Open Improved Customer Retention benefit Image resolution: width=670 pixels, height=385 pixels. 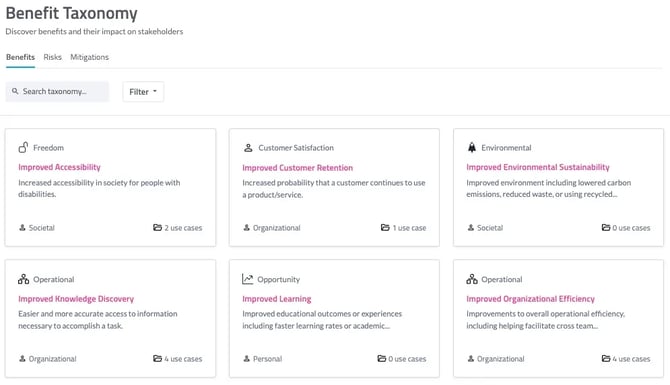tap(297, 168)
